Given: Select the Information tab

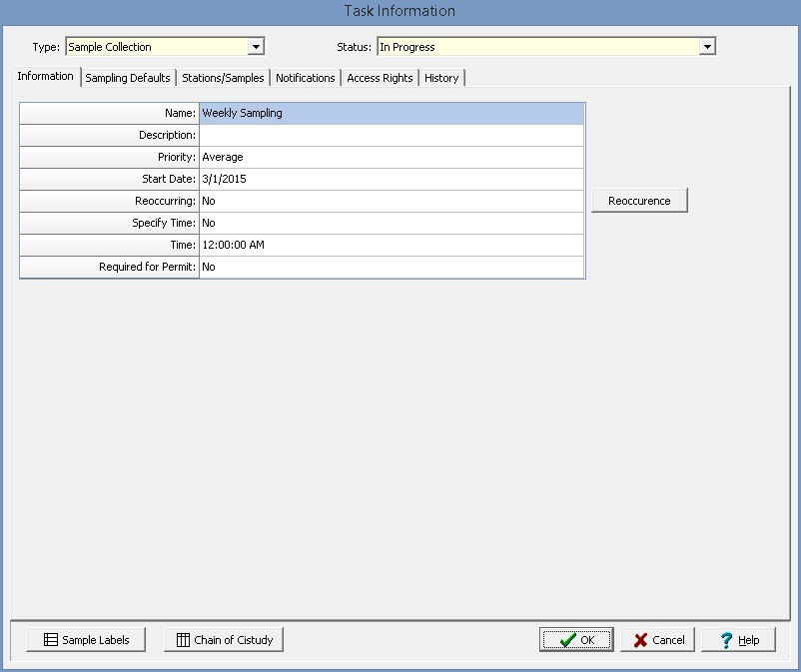Looking at the screenshot, I should [x=45, y=77].
